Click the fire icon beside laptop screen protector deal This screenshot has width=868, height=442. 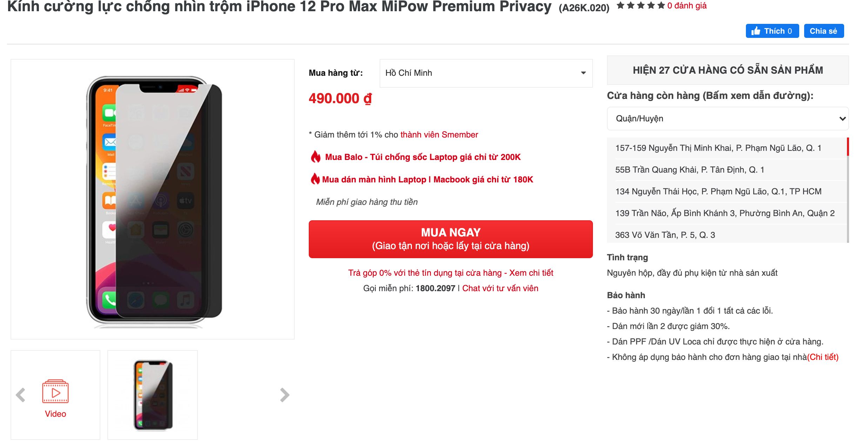point(315,179)
